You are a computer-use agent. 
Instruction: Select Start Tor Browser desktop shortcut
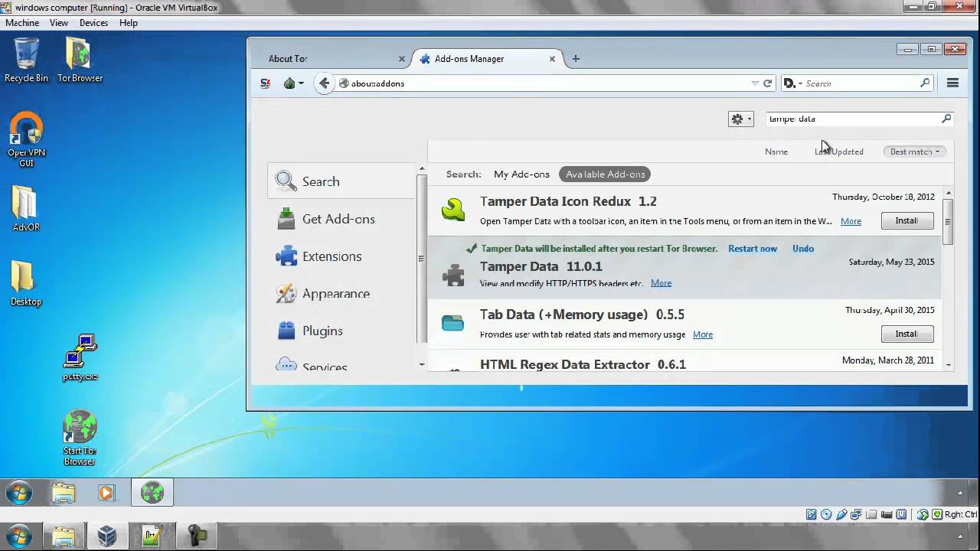(x=80, y=438)
